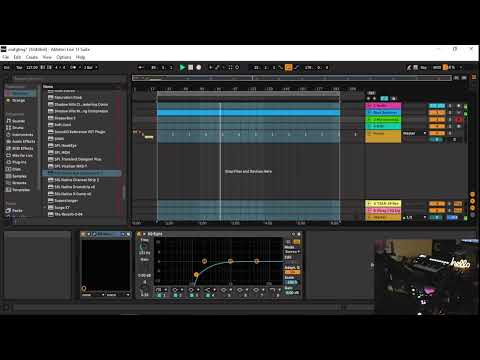Viewport: 480px width, 360px height.
Task: Click the Session Record circle icon
Action: pyautogui.click(x=237, y=67)
